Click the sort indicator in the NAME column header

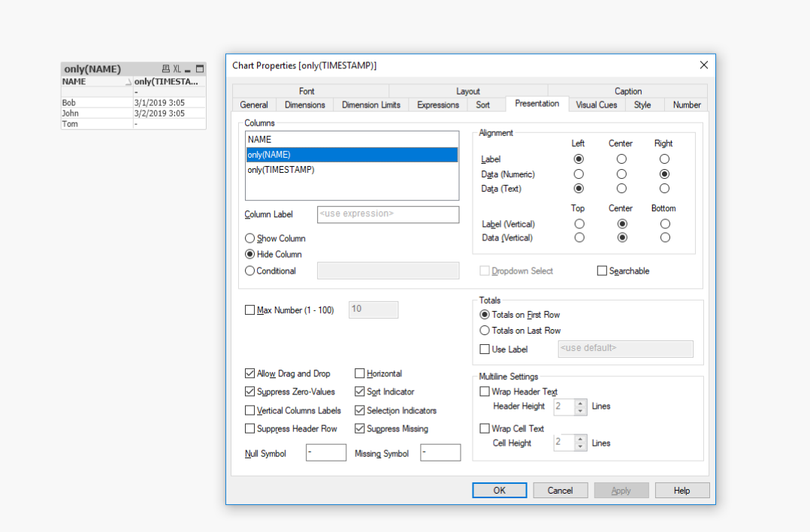[x=128, y=82]
